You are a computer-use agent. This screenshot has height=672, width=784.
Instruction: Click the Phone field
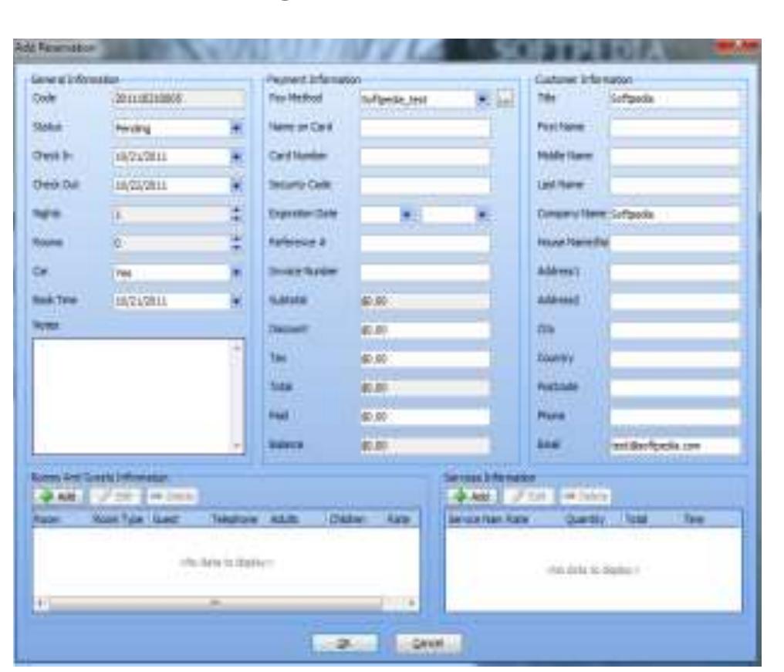pos(674,417)
